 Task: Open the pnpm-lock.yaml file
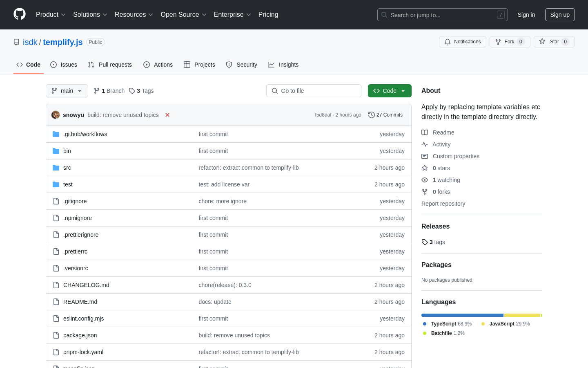pos(83,352)
